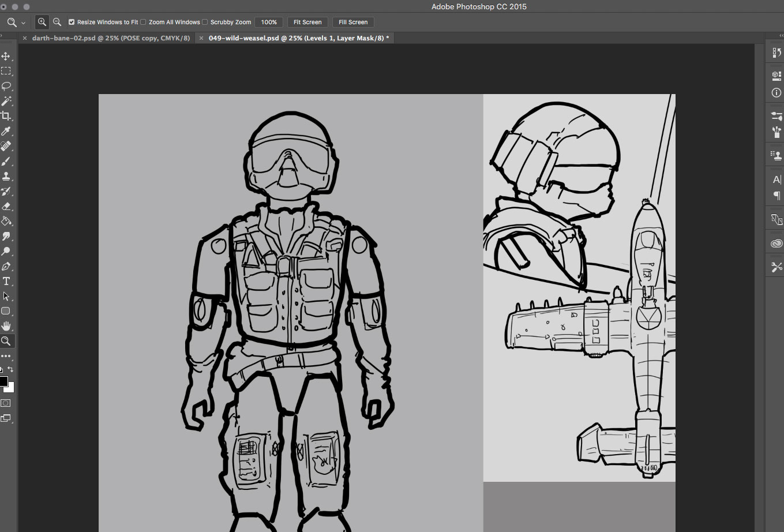Enable Scrubby Zoom checkbox
The width and height of the screenshot is (784, 532).
click(205, 22)
